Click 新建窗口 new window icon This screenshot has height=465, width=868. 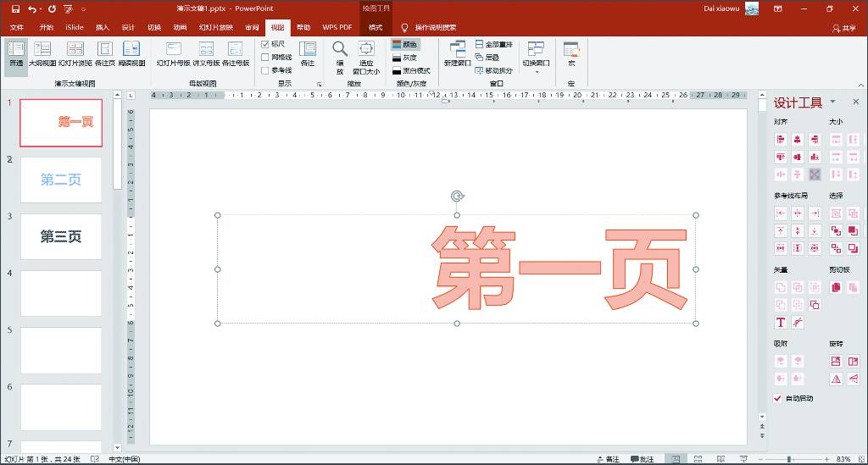pos(457,51)
